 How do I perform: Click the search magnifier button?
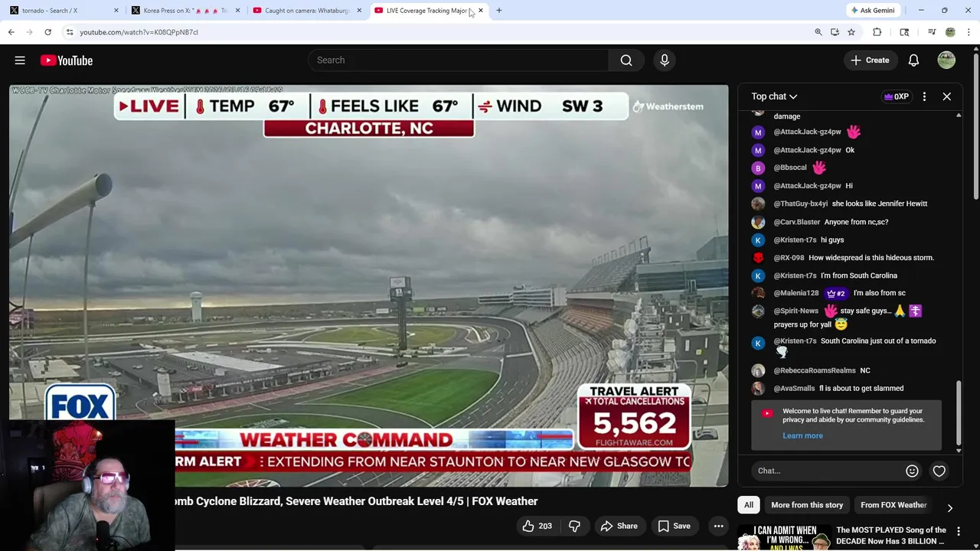click(626, 60)
